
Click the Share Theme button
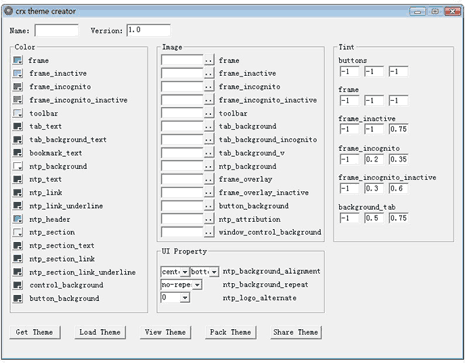pos(296,332)
